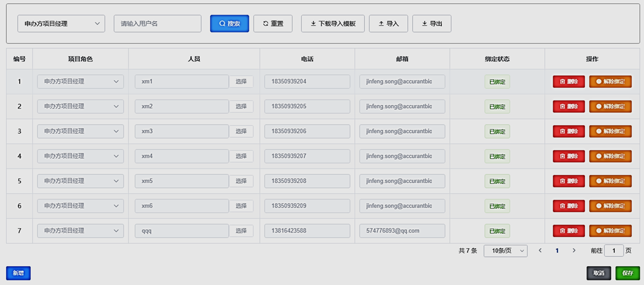Click 选择 button for xm4 person

[241, 156]
